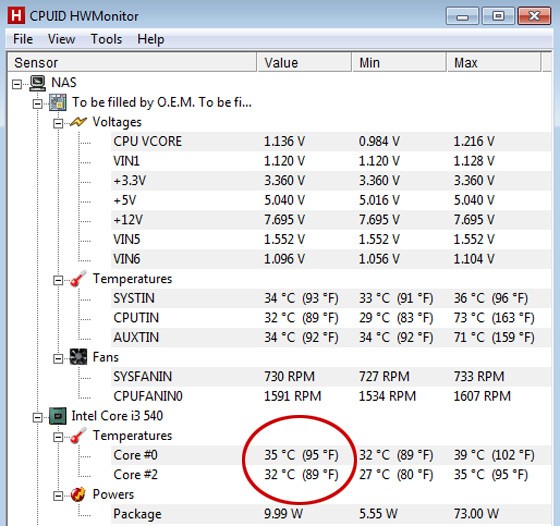Minimize the HWMonitor window
The width and height of the screenshot is (560, 526).
coord(462,16)
